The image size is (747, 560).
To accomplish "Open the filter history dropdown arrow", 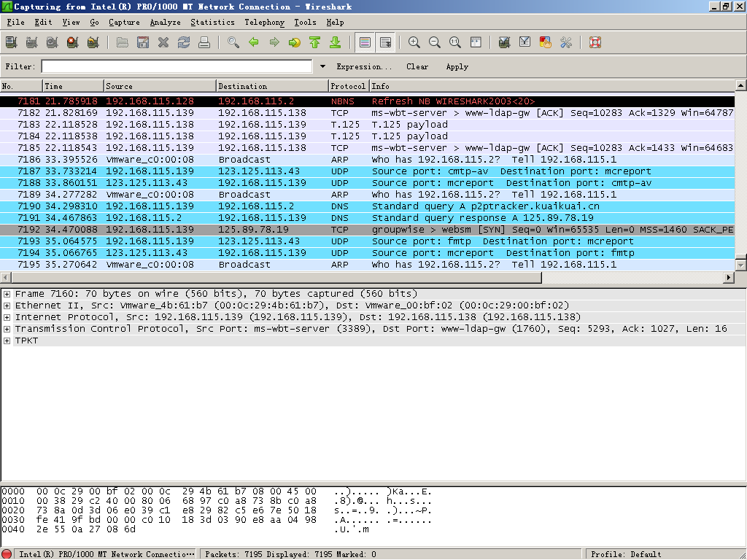I will pos(322,66).
